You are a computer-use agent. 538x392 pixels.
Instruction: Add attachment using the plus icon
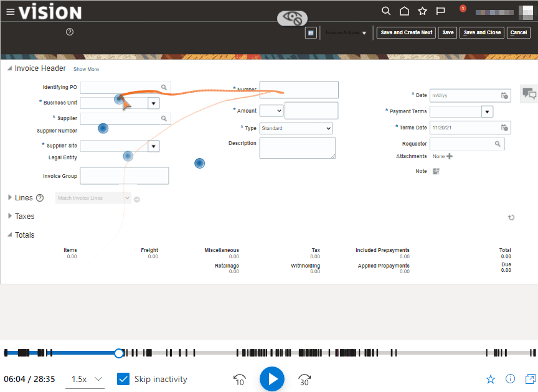[x=450, y=156]
